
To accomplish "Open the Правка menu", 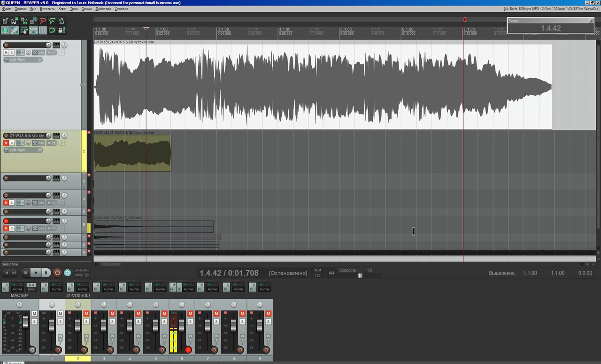I will 21,9.
